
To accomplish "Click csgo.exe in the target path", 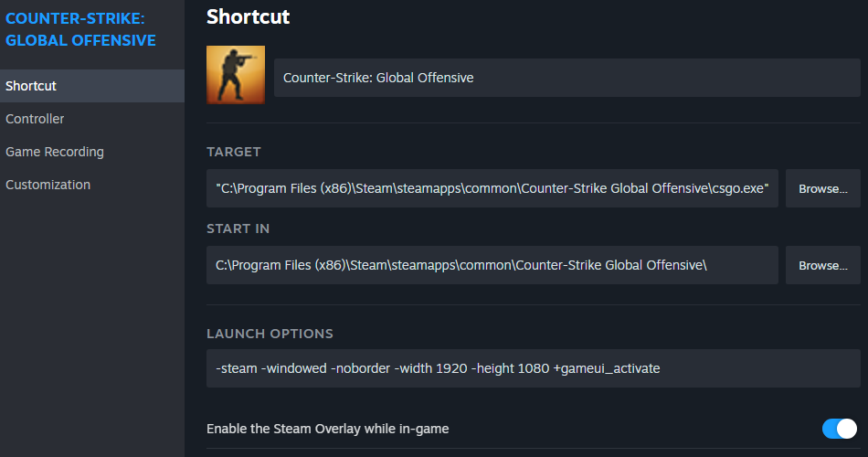I will [x=740, y=188].
